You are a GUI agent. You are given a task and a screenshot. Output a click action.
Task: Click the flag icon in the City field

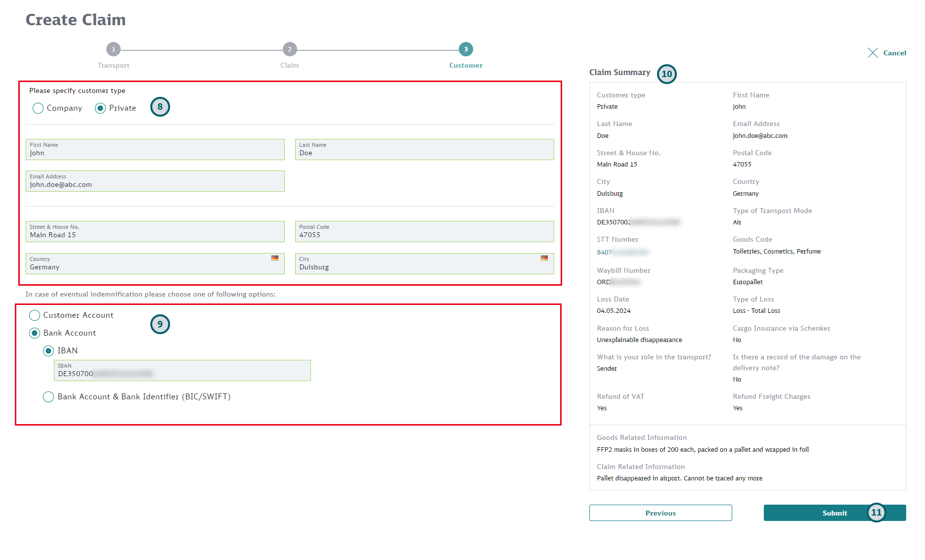[x=545, y=258]
